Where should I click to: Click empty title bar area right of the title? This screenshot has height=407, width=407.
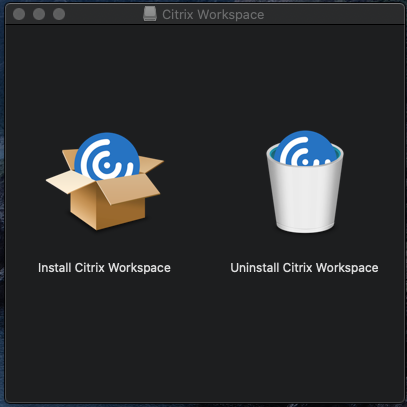tap(333, 15)
